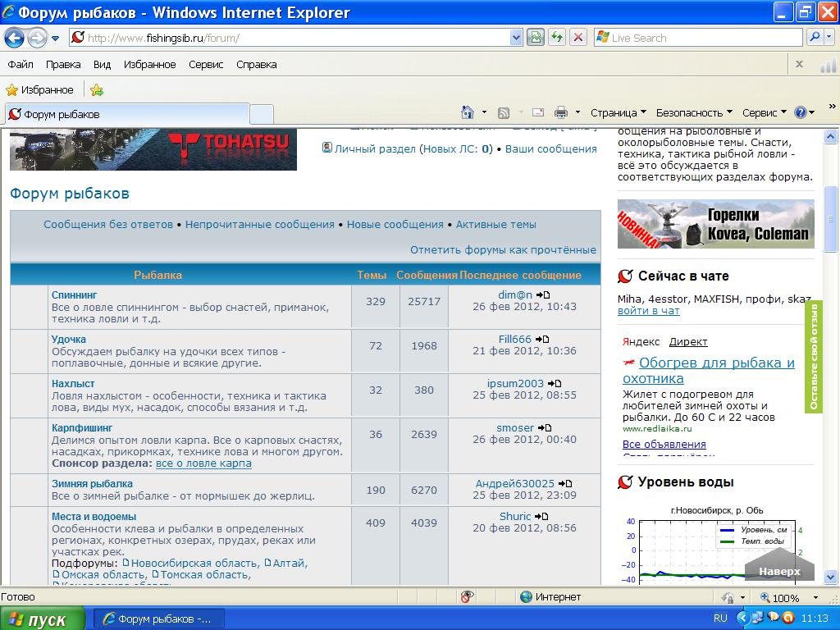Click the privacy report icon in status bar
The height and width of the screenshot is (630, 840).
pyautogui.click(x=467, y=597)
